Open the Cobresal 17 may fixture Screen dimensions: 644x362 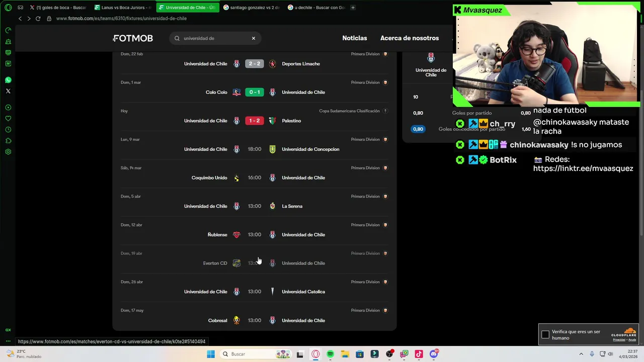click(x=255, y=320)
